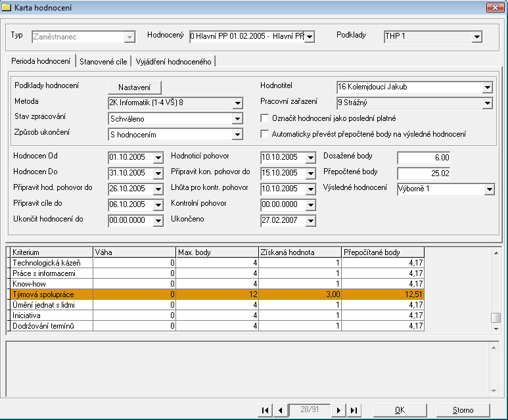Viewport: 508px width, 420px height.
Task: Select the Práce s informacemi row
Action: [217, 273]
